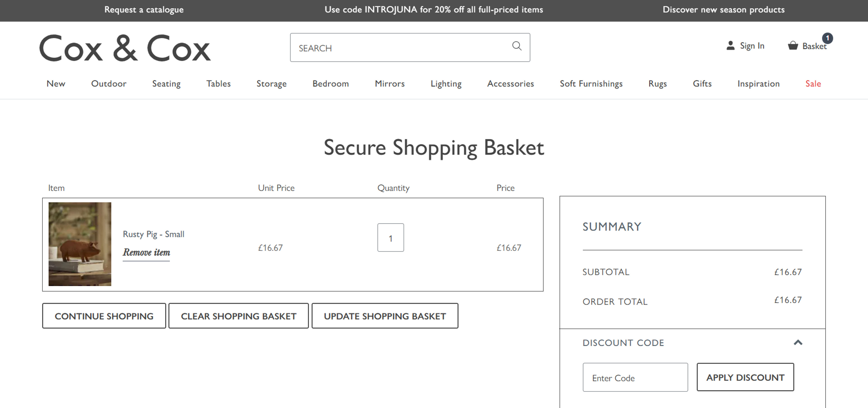Viewport: 868px width, 408px height.
Task: Click the Clear Shopping Basket button
Action: (238, 316)
